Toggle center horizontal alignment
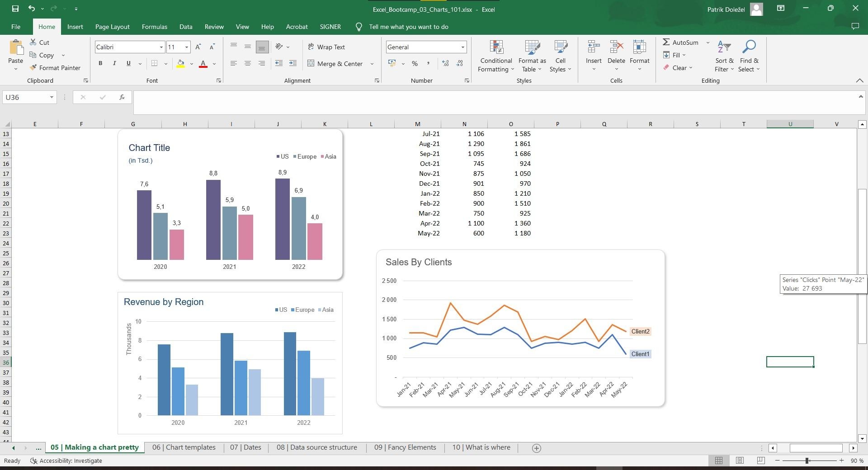Image resolution: width=868 pixels, height=470 pixels. (x=248, y=64)
